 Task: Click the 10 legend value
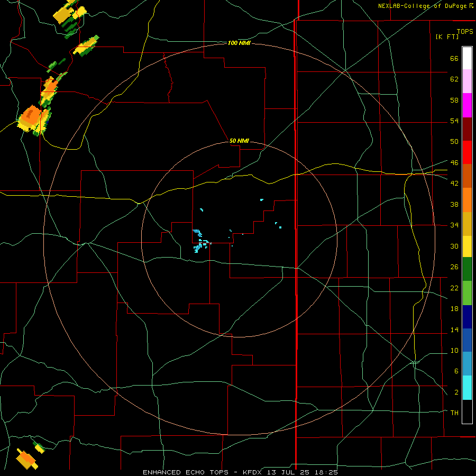[x=454, y=351]
